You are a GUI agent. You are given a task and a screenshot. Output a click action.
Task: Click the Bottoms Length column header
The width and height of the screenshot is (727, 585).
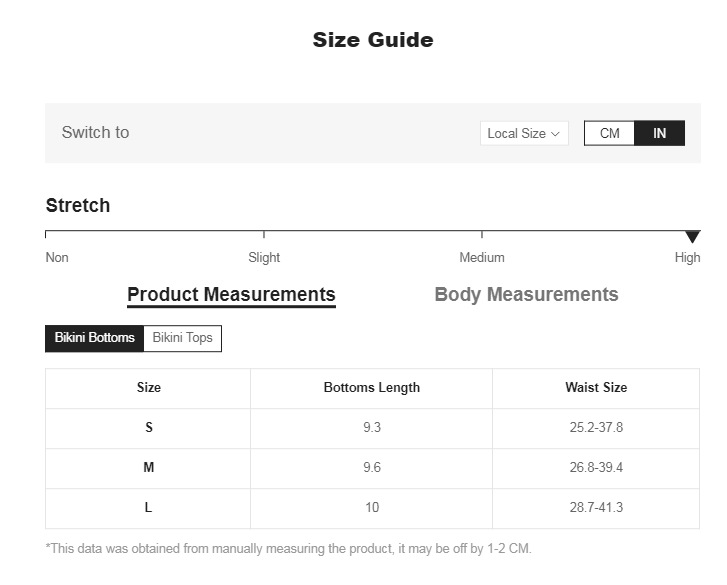[x=371, y=388]
